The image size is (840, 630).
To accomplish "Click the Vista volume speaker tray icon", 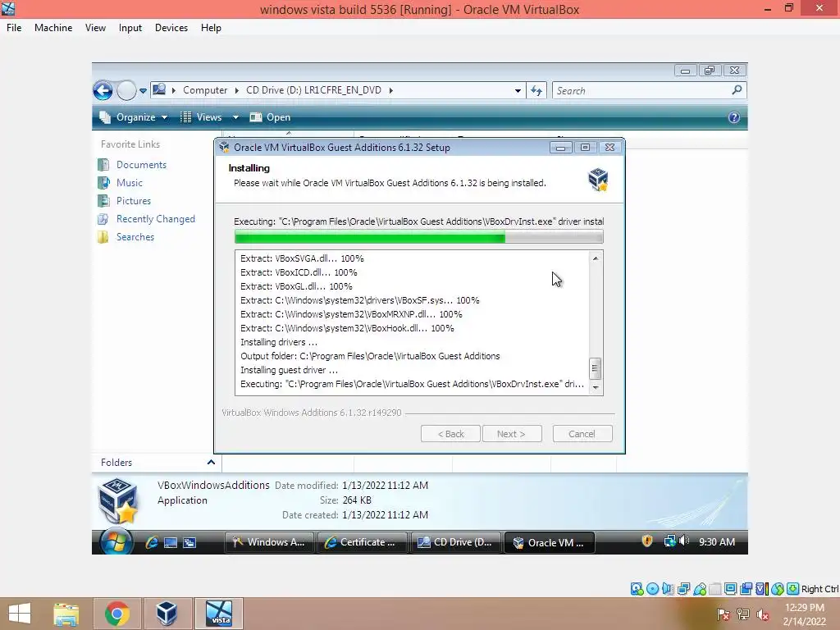I will [683, 541].
